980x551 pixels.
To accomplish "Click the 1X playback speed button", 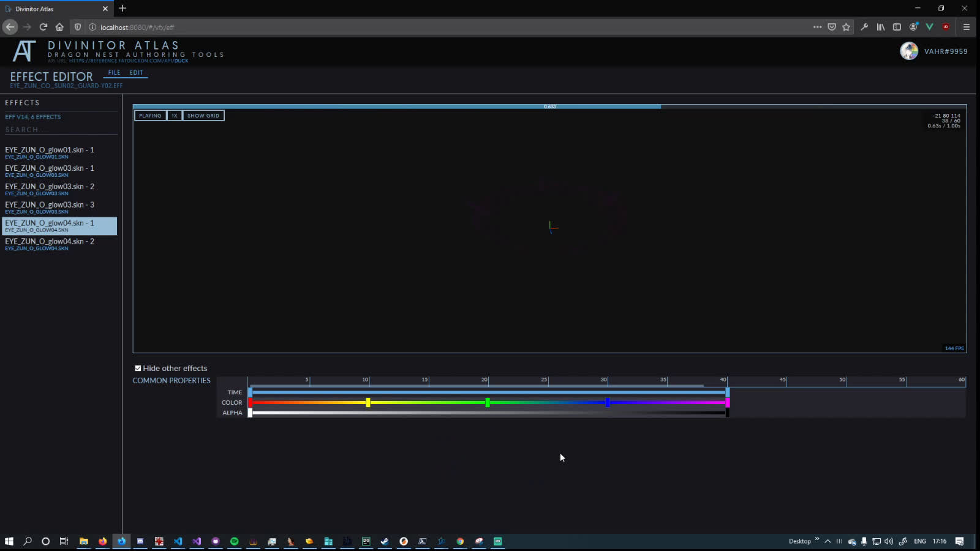I will tap(175, 115).
